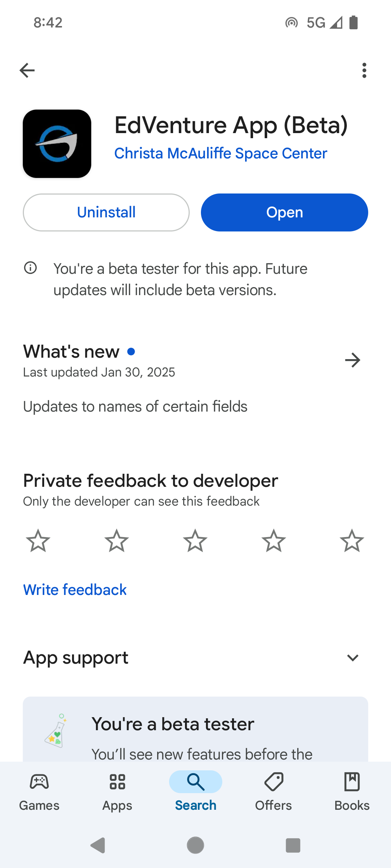Tap the back arrow at top
391x868 pixels.
coord(27,70)
